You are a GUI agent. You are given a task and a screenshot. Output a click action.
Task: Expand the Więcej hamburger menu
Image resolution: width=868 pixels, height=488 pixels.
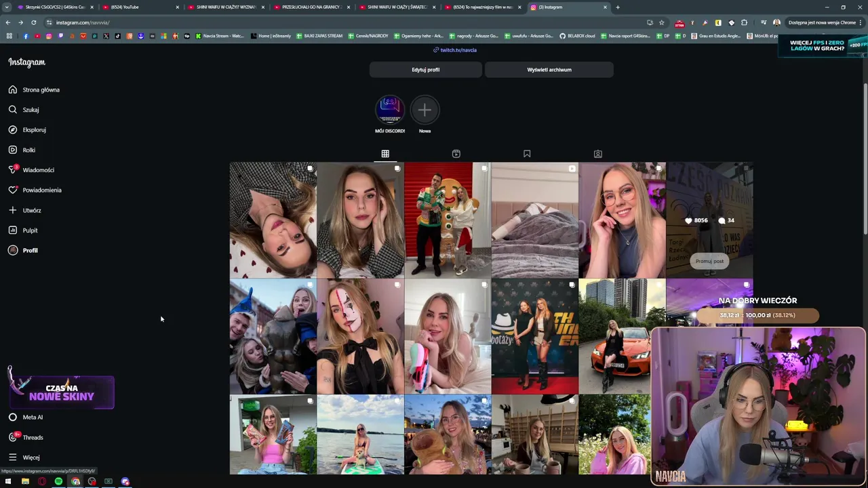click(x=24, y=457)
